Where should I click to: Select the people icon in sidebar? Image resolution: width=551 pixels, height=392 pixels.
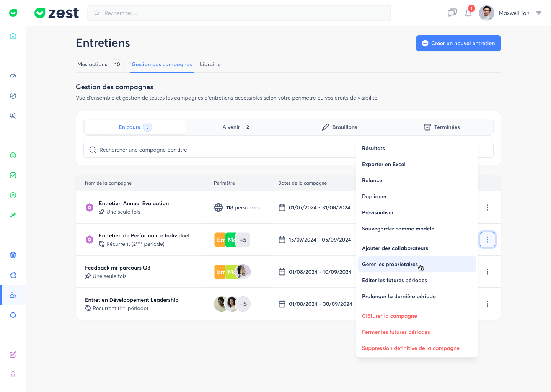coord(13,295)
